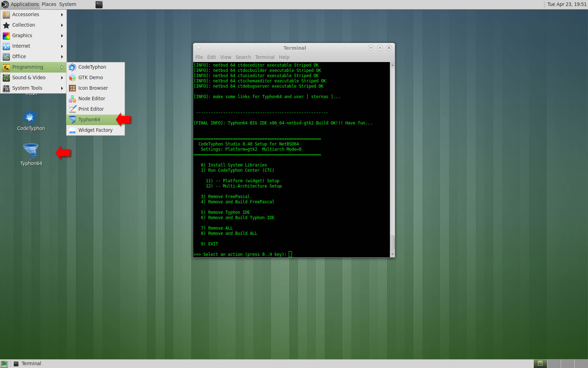Click the Icon Browser icon

pyautogui.click(x=72, y=88)
